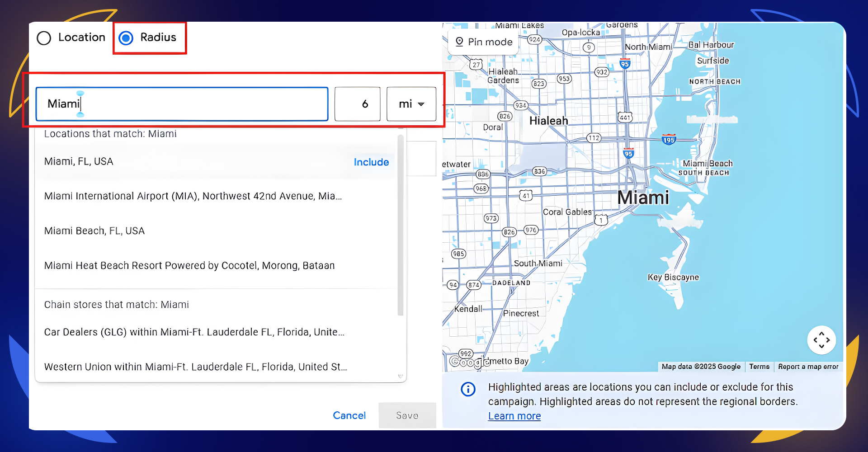Image resolution: width=868 pixels, height=452 pixels.
Task: Click the info icon next to highlighted areas note
Action: point(468,389)
